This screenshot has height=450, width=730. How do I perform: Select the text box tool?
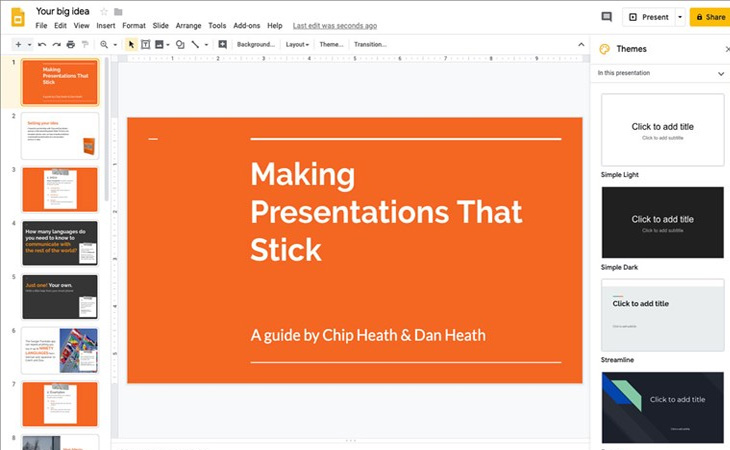click(x=145, y=45)
